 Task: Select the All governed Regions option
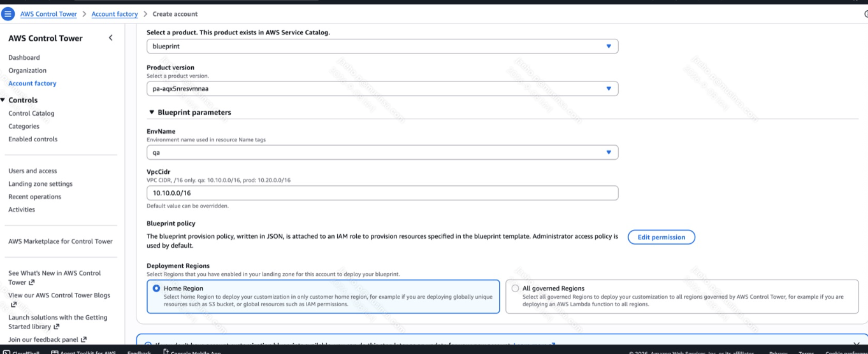(682, 297)
